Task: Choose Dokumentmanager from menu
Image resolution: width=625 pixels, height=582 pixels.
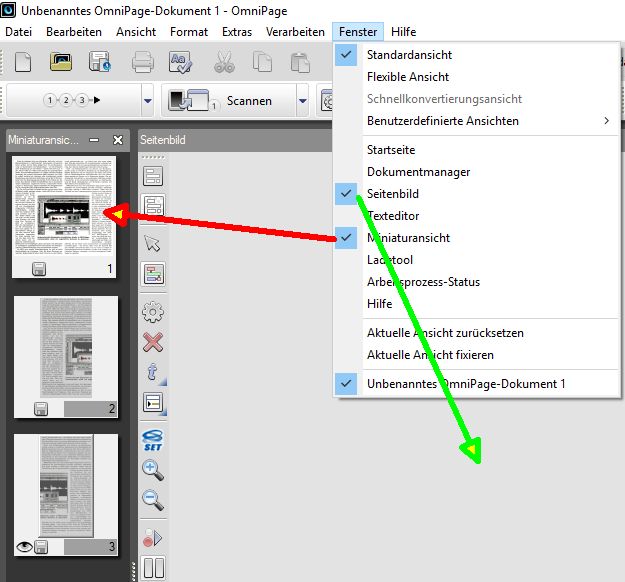Action: 477,172
